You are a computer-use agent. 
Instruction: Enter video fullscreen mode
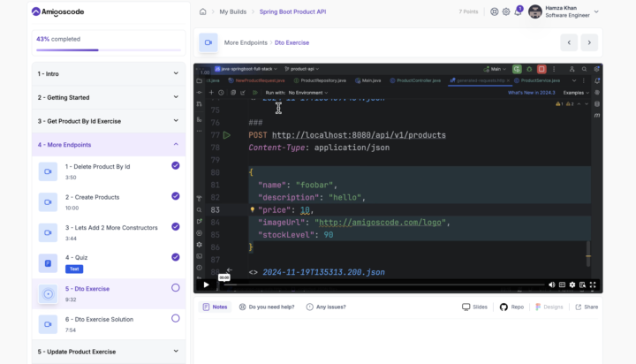pyautogui.click(x=594, y=284)
